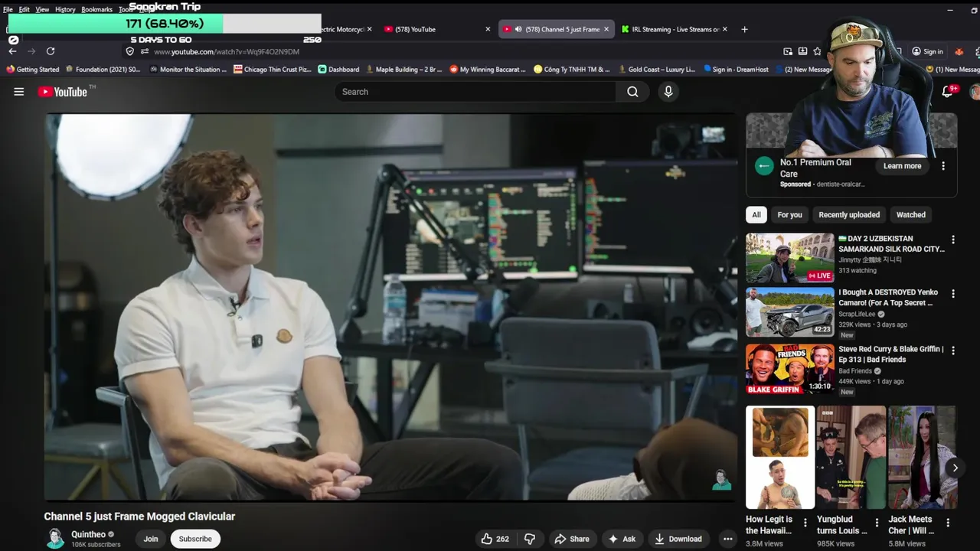Viewport: 980px width, 551px height.
Task: Open options for Yungblud short
Action: (876, 523)
